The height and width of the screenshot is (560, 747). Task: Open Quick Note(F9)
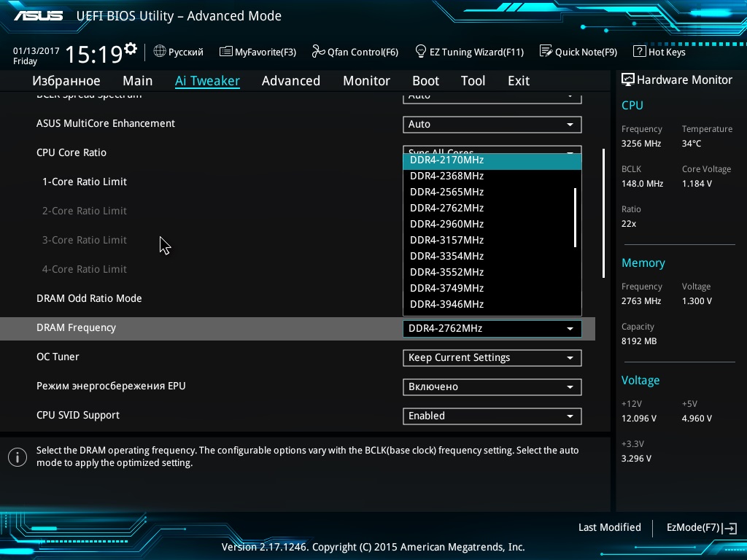tap(578, 52)
